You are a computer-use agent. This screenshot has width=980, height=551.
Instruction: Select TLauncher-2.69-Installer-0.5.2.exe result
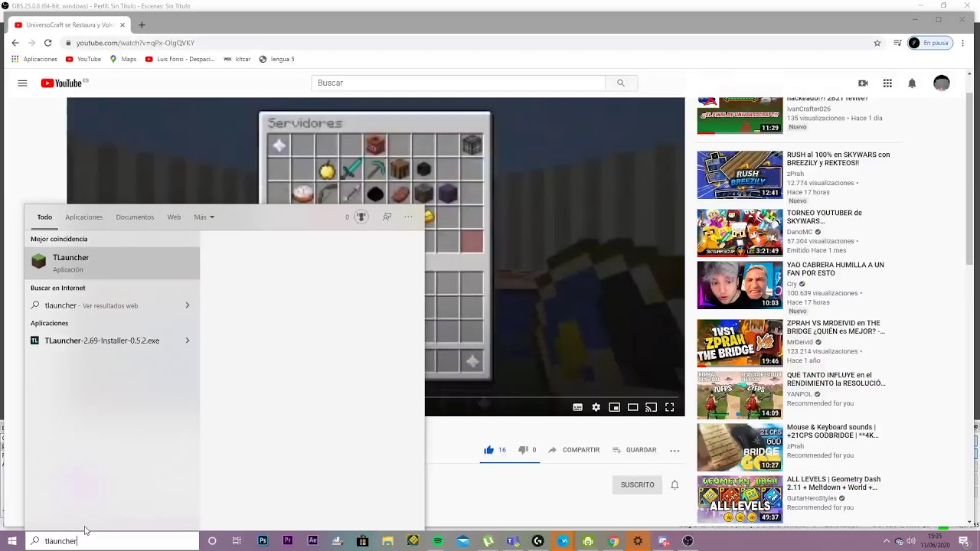[102, 341]
